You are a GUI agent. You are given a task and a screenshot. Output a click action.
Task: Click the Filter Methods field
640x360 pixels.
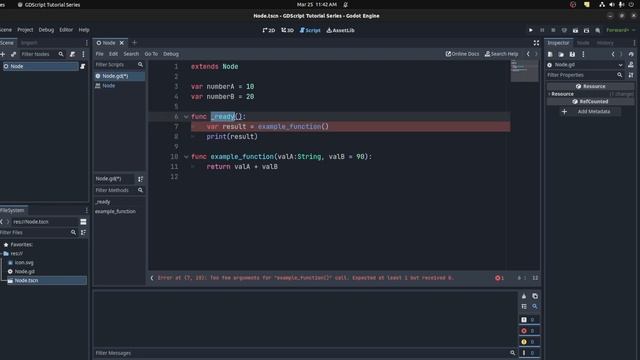(119, 190)
